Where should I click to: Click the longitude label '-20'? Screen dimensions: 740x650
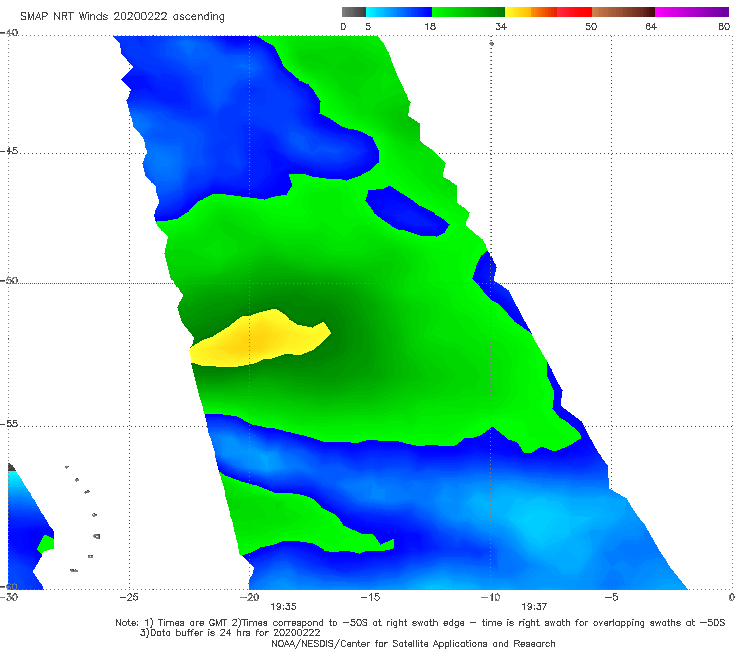(x=249, y=597)
